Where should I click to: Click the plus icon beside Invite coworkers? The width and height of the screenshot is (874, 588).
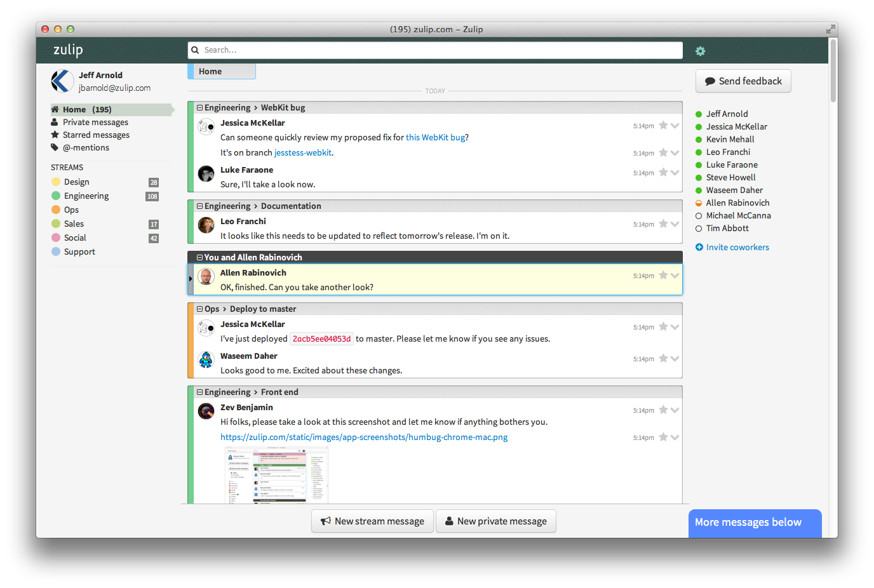[x=699, y=247]
